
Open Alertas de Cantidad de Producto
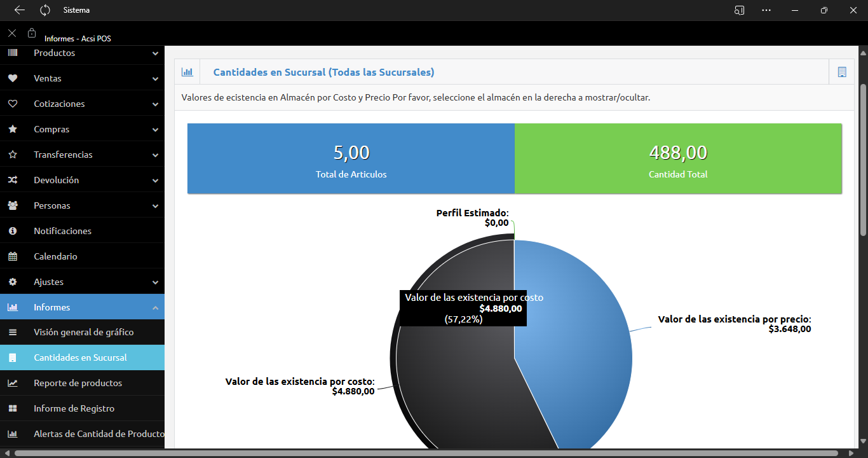[x=98, y=434]
